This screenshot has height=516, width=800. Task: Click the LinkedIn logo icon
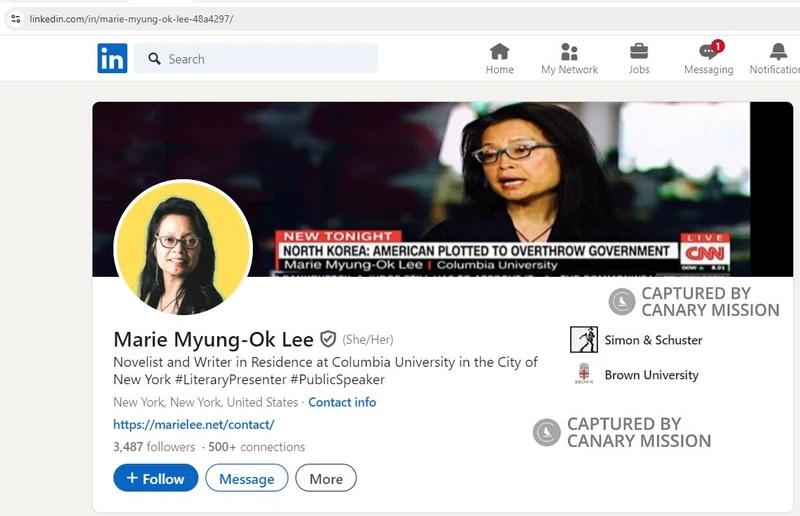[x=112, y=58]
